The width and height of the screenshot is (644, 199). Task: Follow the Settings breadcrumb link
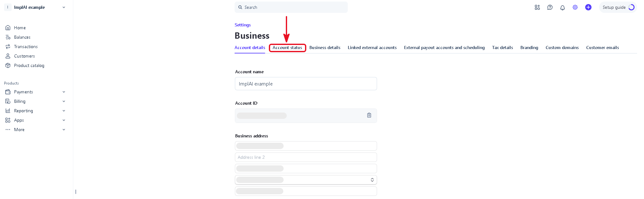pyautogui.click(x=243, y=25)
